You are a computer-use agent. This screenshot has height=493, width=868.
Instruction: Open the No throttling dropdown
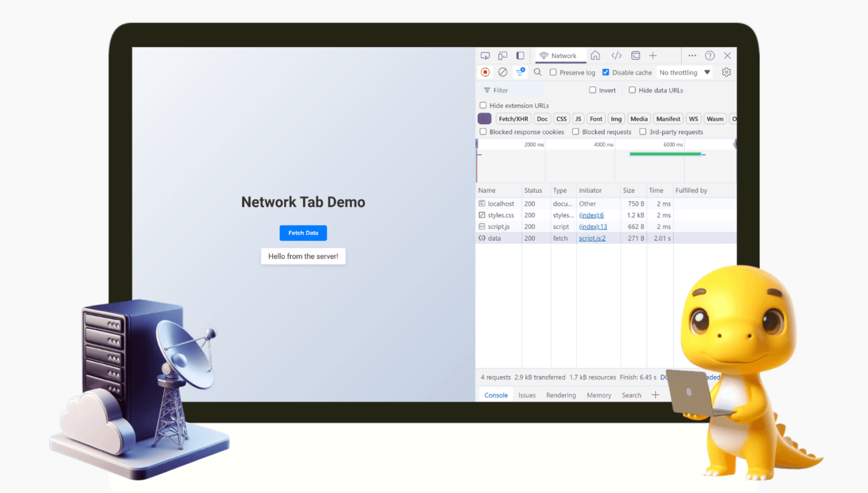coord(684,72)
